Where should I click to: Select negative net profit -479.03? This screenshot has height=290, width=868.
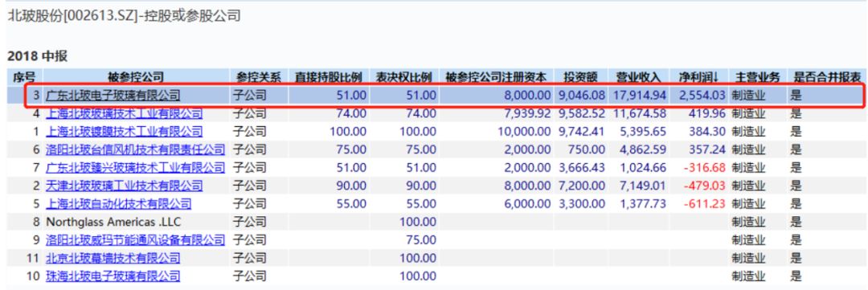705,186
